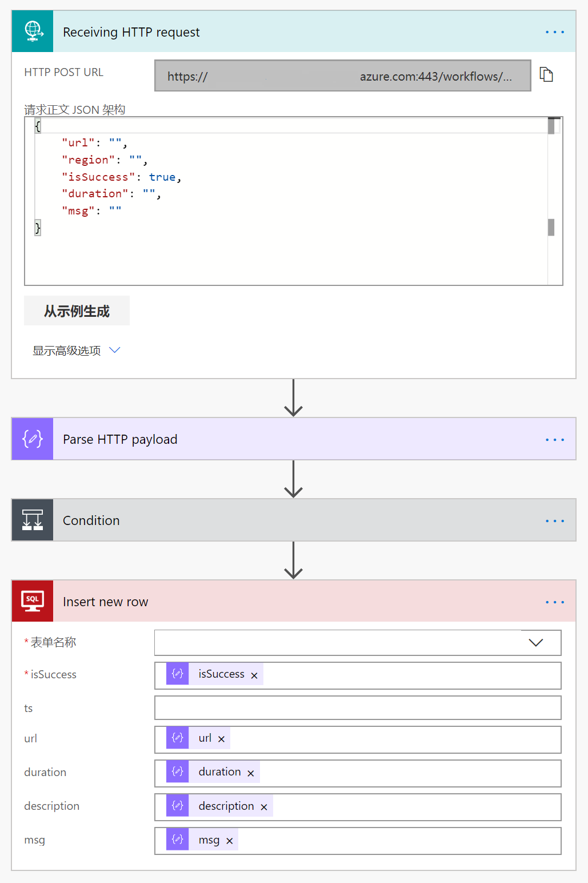This screenshot has height=883, width=588.
Task: Click inside the ts input field
Action: pos(358,707)
